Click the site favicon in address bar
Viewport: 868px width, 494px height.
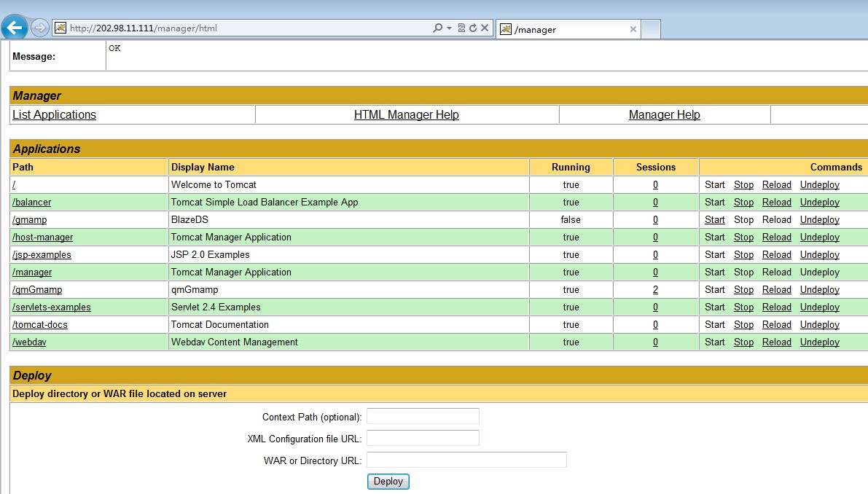click(60, 28)
